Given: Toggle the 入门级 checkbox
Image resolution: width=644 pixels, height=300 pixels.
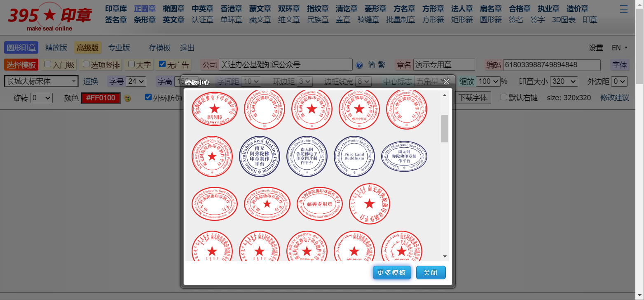Looking at the screenshot, I should [x=48, y=64].
